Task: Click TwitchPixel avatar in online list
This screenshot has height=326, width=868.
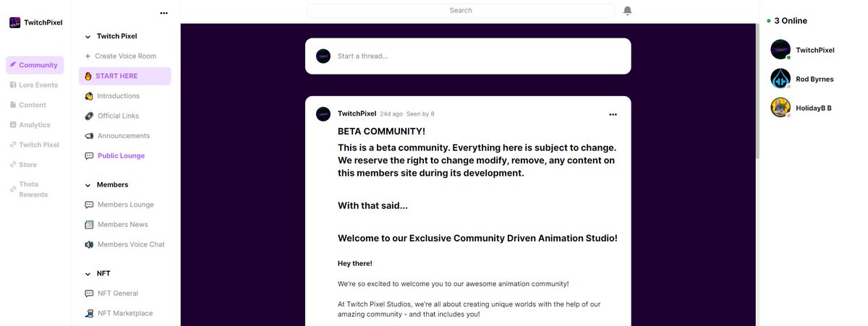Action: (x=780, y=49)
